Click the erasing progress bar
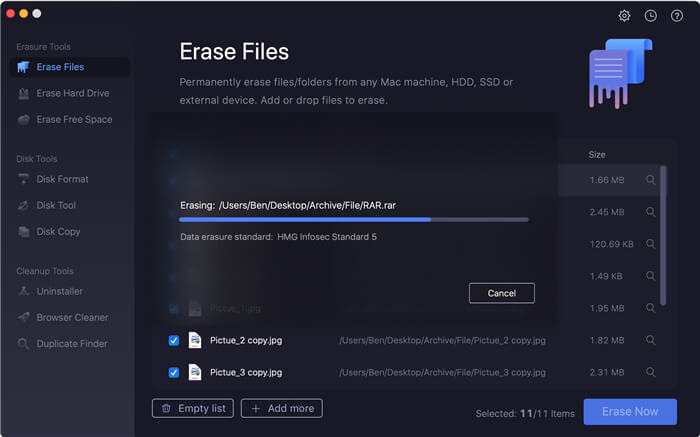This screenshot has height=437, width=700. (354, 220)
